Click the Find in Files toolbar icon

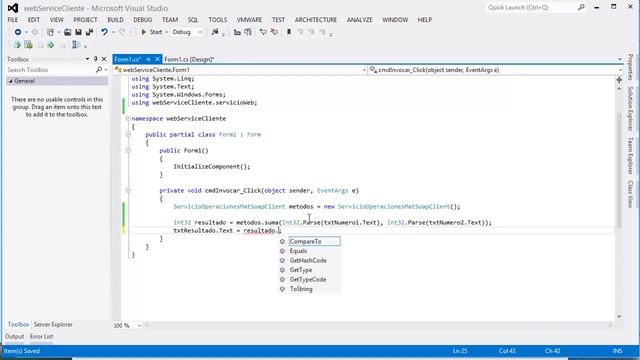215,32
